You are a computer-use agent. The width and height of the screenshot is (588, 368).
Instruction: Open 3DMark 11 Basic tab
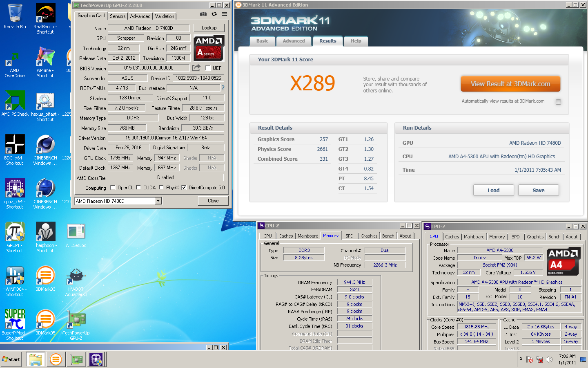pos(262,41)
